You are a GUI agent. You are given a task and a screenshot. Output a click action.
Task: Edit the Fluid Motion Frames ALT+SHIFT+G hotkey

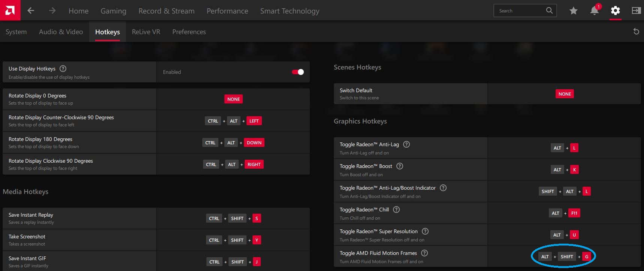(565, 256)
